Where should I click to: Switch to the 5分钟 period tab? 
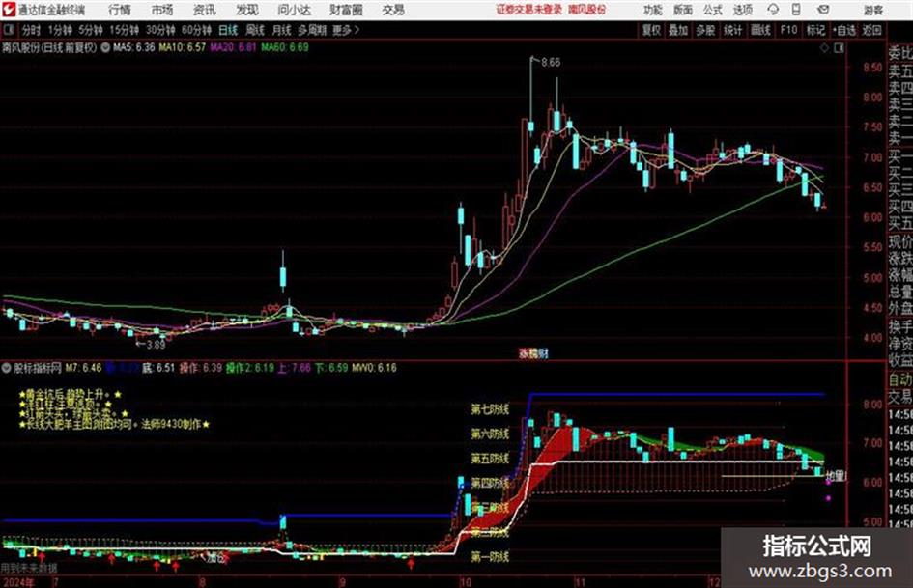point(91,30)
